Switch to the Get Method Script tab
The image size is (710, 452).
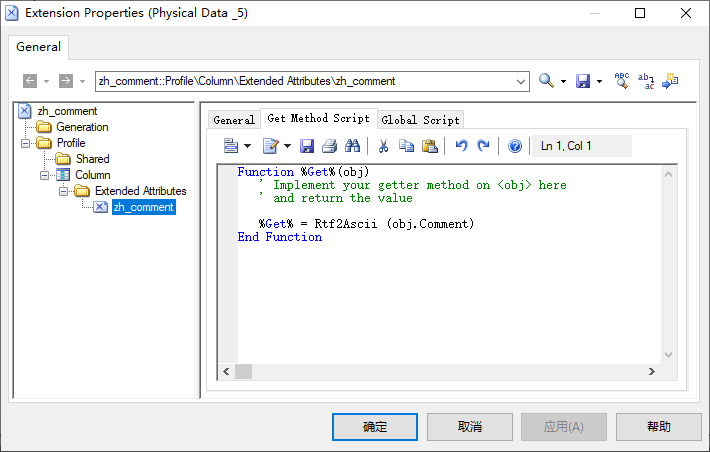pyautogui.click(x=318, y=119)
